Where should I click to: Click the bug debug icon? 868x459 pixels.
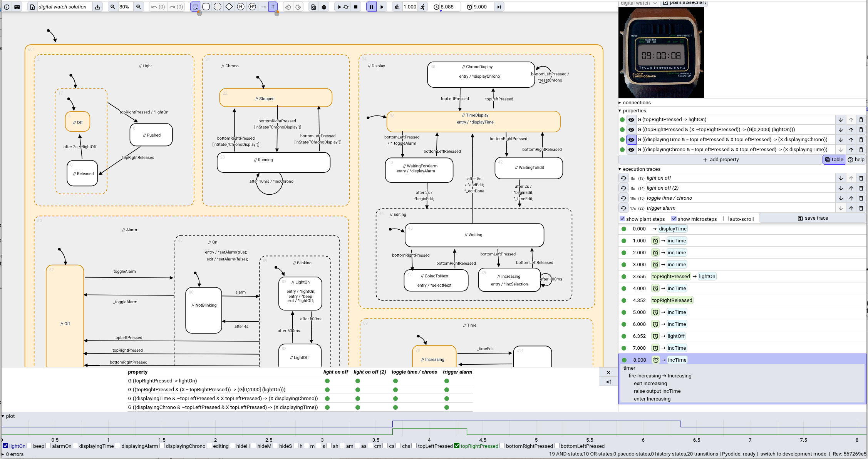click(x=324, y=7)
